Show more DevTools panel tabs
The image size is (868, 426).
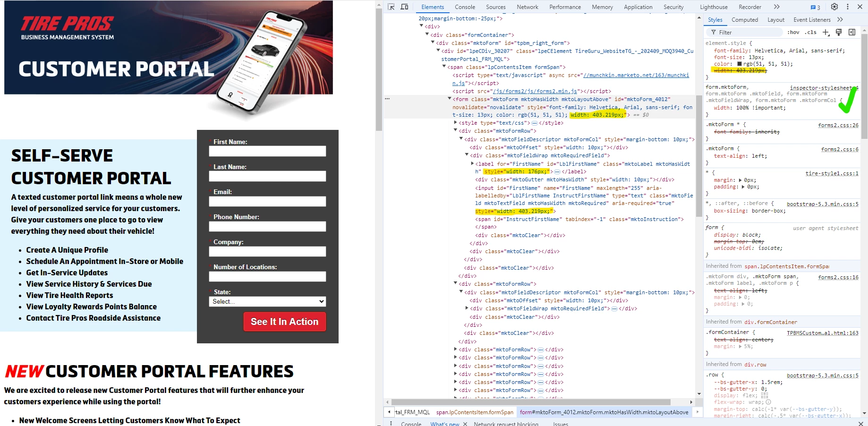(x=777, y=7)
